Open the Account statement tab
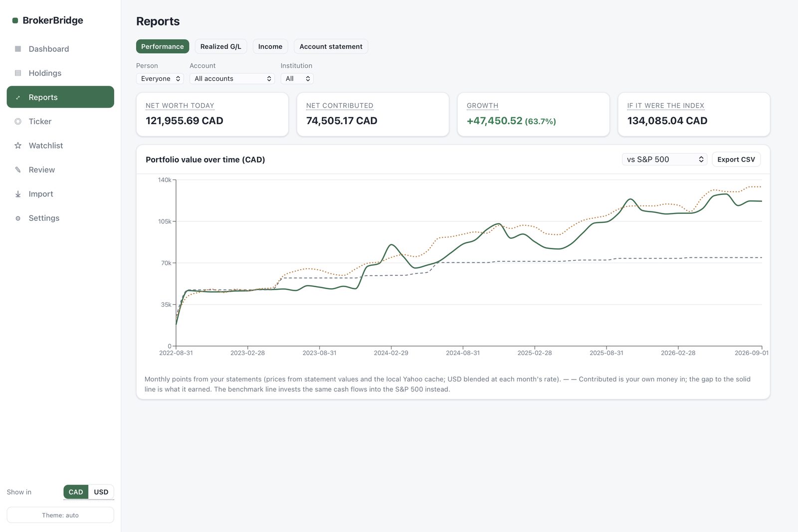This screenshot has height=532, width=798. point(331,46)
